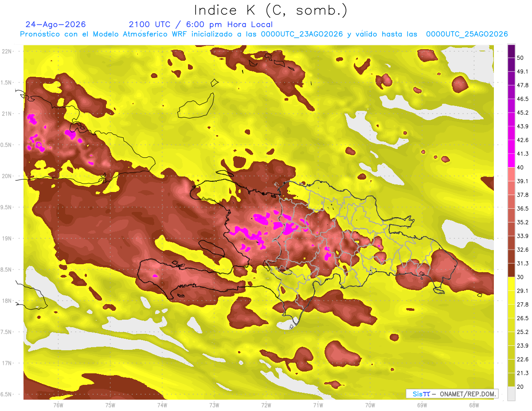Pick the bright yellow swatch between 29.1 and 30
Viewport: 532px width, 411px height.
pos(511,284)
